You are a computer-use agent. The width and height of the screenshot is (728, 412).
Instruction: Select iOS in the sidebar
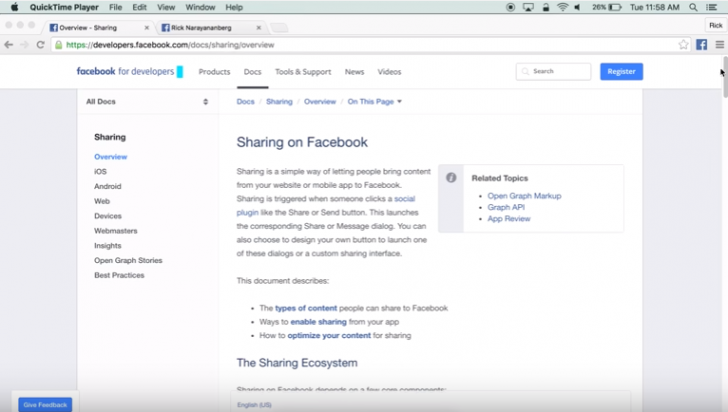[100, 171]
